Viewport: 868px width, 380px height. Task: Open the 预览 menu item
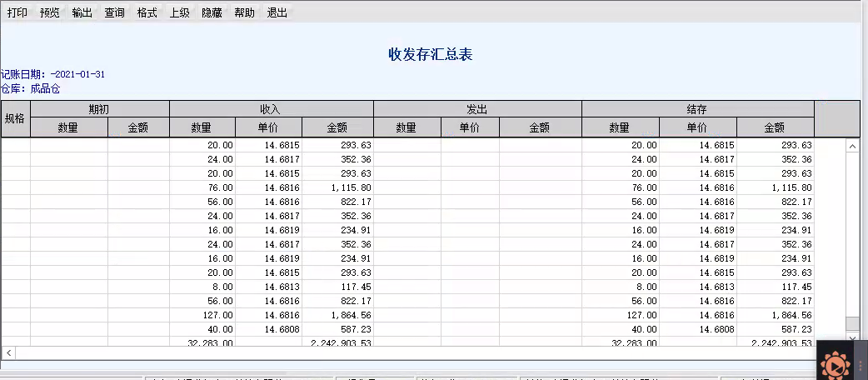(50, 12)
